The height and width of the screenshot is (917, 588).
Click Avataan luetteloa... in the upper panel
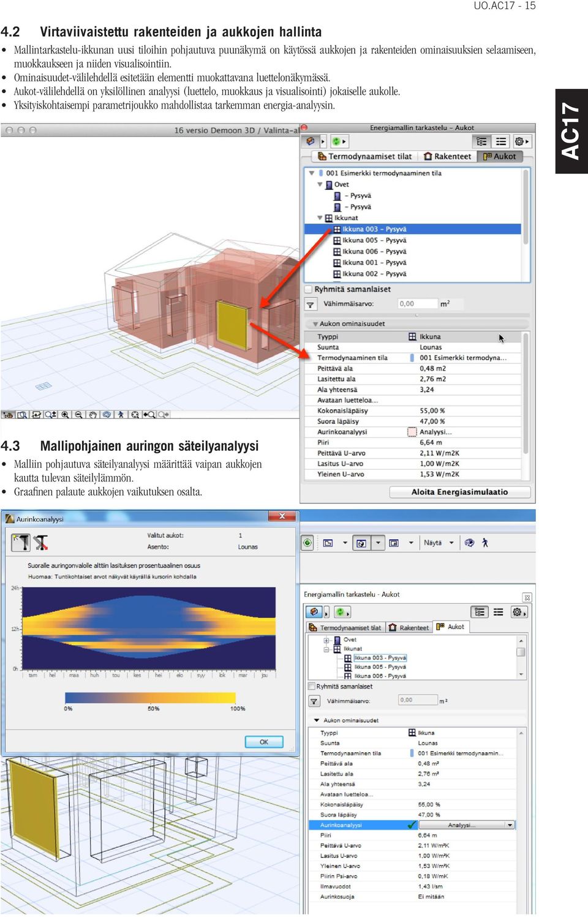click(347, 401)
